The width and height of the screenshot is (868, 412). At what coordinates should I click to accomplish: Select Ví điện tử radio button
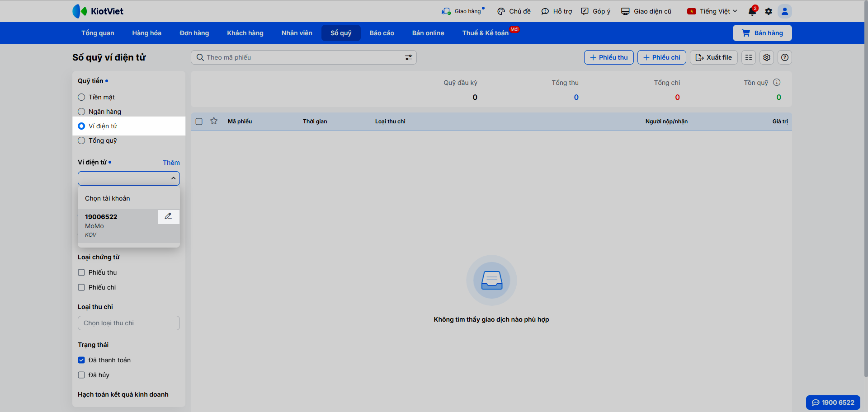81,126
